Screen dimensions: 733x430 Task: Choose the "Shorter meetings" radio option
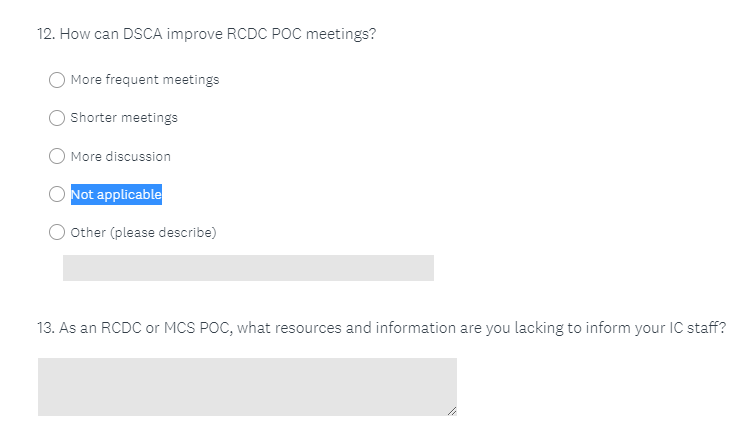pyautogui.click(x=57, y=118)
